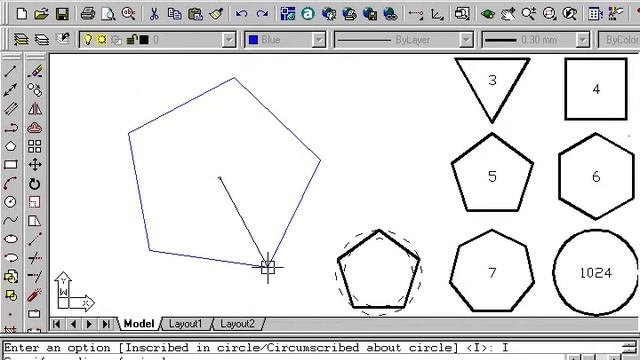Open the ByLayer linetype dropdown
The height and width of the screenshot is (360, 640).
(x=466, y=40)
